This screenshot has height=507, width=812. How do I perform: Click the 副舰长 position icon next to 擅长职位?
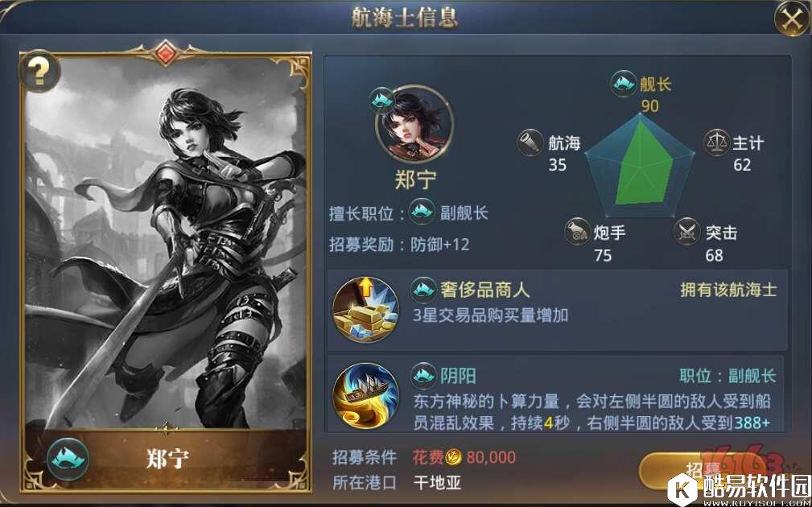coord(422,212)
